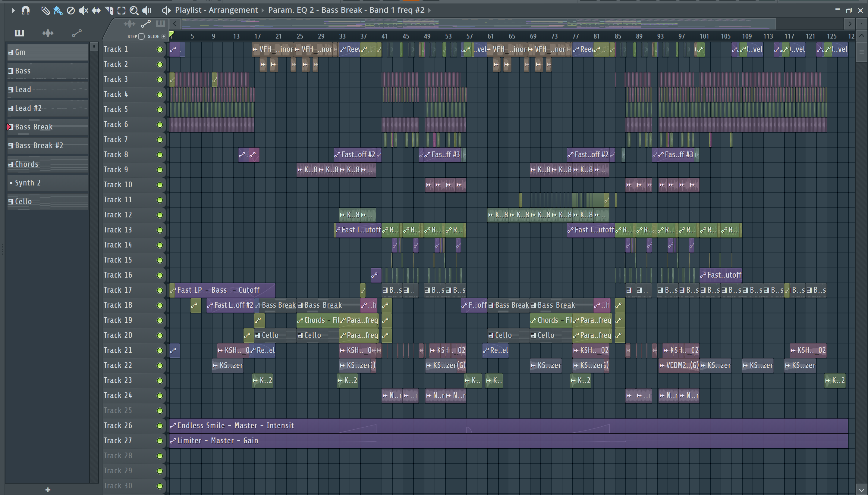Image resolution: width=868 pixels, height=495 pixels.
Task: Select Fast..utoff clip on Track 16
Action: pos(721,275)
